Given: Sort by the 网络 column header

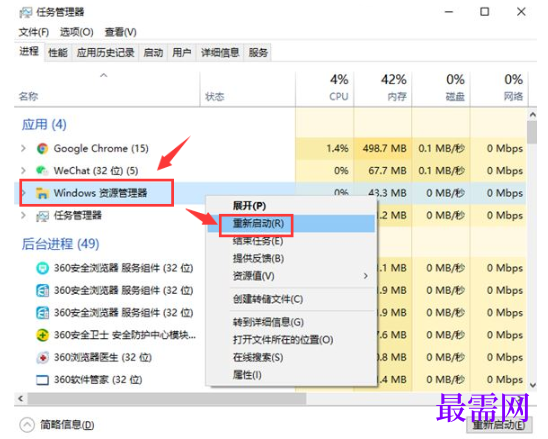Looking at the screenshot, I should click(499, 88).
